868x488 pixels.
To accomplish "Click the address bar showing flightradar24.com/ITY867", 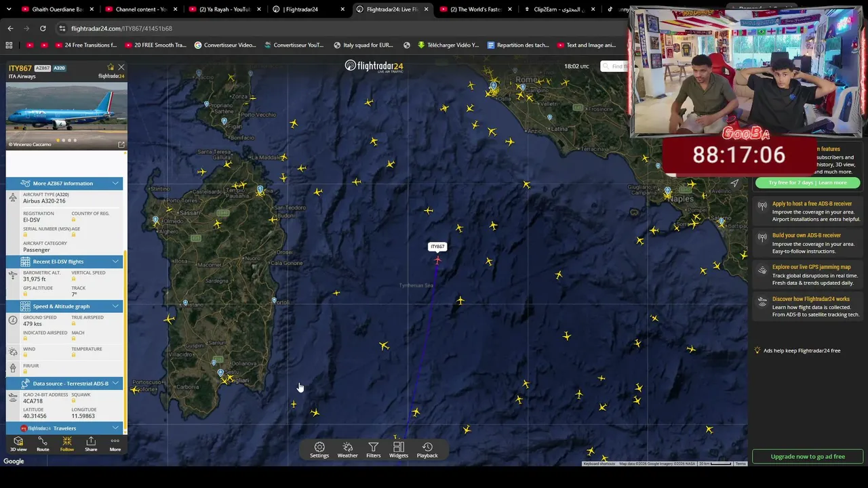I will coord(339,28).
